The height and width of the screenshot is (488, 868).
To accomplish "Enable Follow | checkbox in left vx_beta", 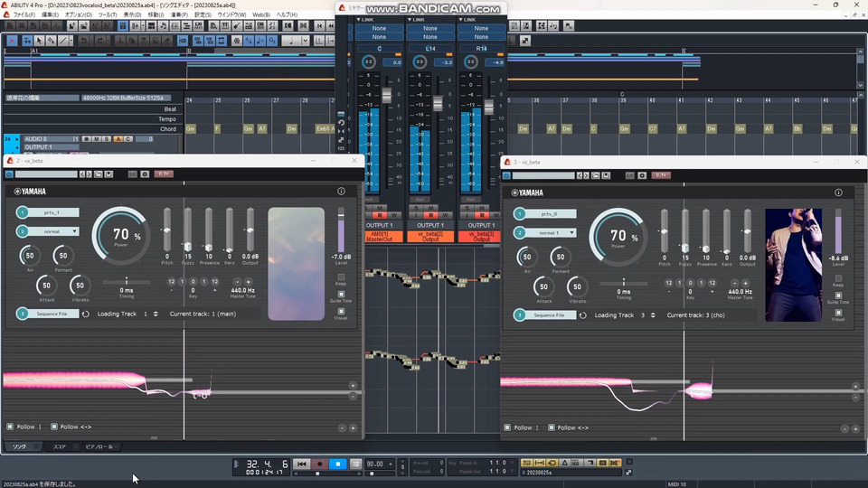I will (10, 427).
